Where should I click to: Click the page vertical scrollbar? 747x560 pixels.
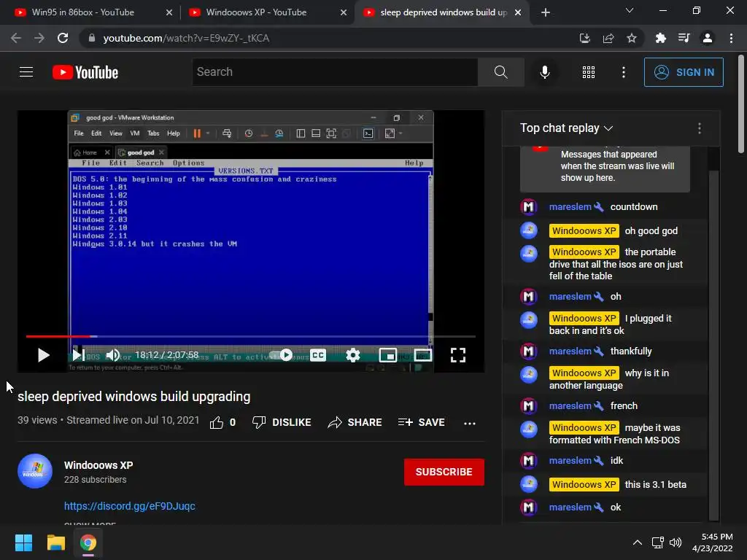pos(741,105)
